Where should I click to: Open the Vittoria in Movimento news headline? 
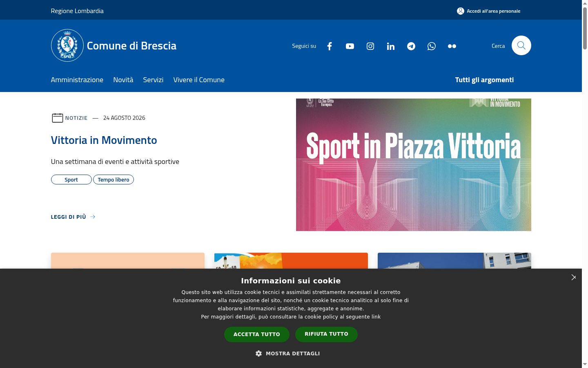pos(104,140)
